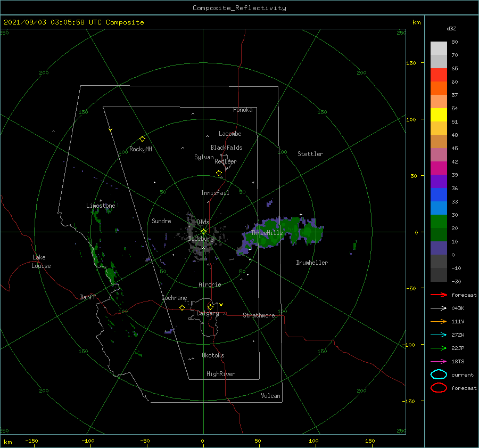Viewport: 479px width, 448px height.
Task: Click the -150 tick on bottom axis
Action: click(31, 441)
